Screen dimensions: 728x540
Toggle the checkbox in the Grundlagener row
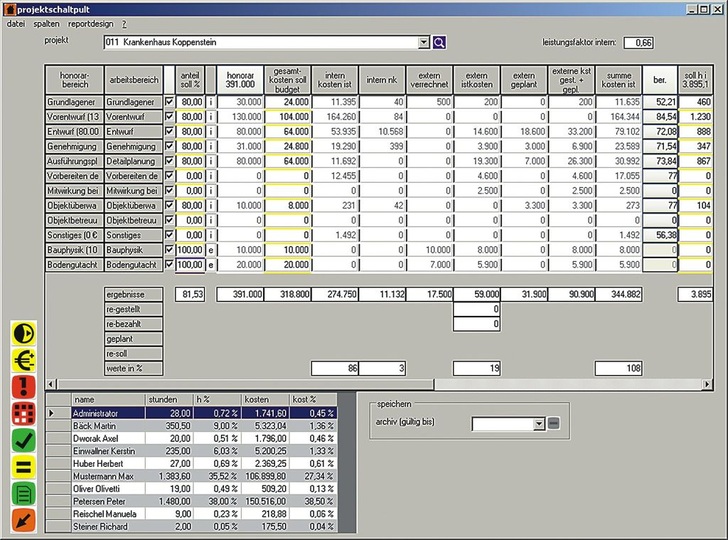coord(168,102)
